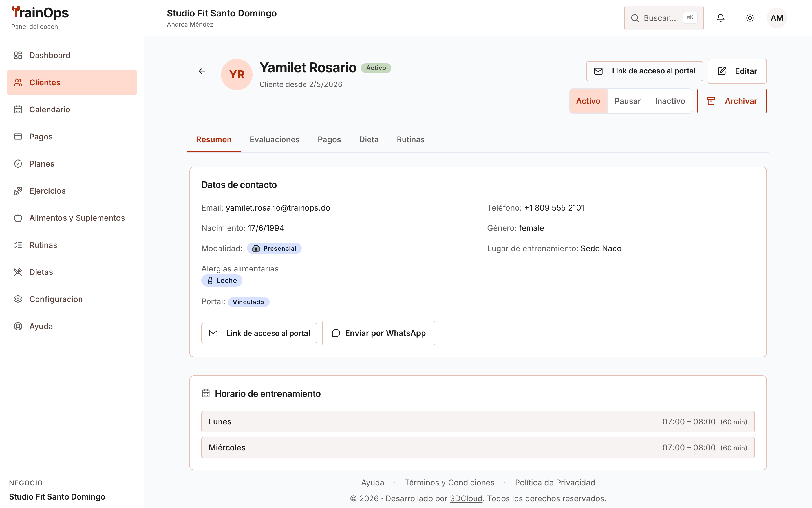Click the Dashboard grid icon
The image size is (812, 508).
(18, 55)
